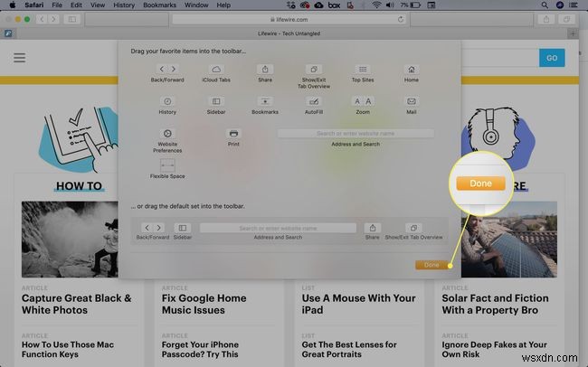Open Notification Center list icon
The width and height of the screenshot is (588, 367).
tap(574, 5)
